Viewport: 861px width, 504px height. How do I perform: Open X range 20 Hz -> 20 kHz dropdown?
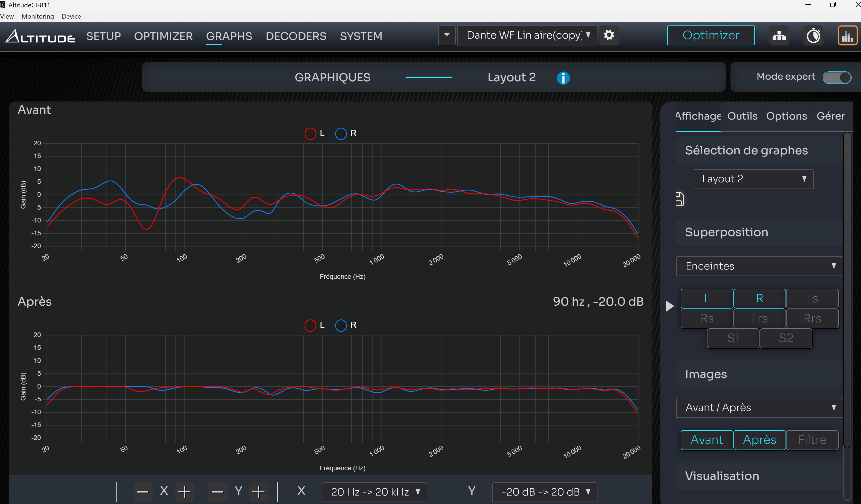tap(374, 492)
